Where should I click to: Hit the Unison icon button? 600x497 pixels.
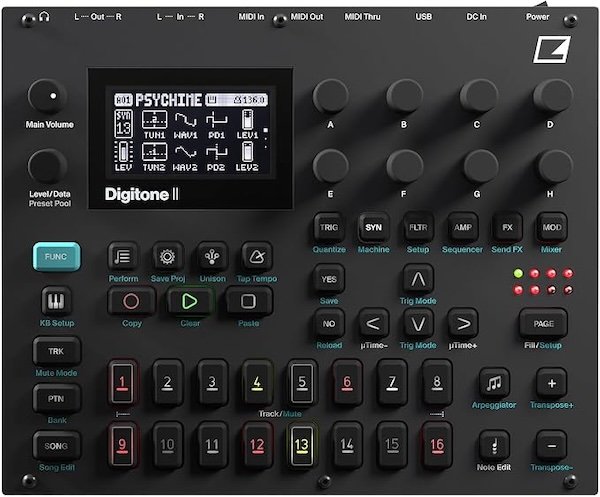coord(212,257)
